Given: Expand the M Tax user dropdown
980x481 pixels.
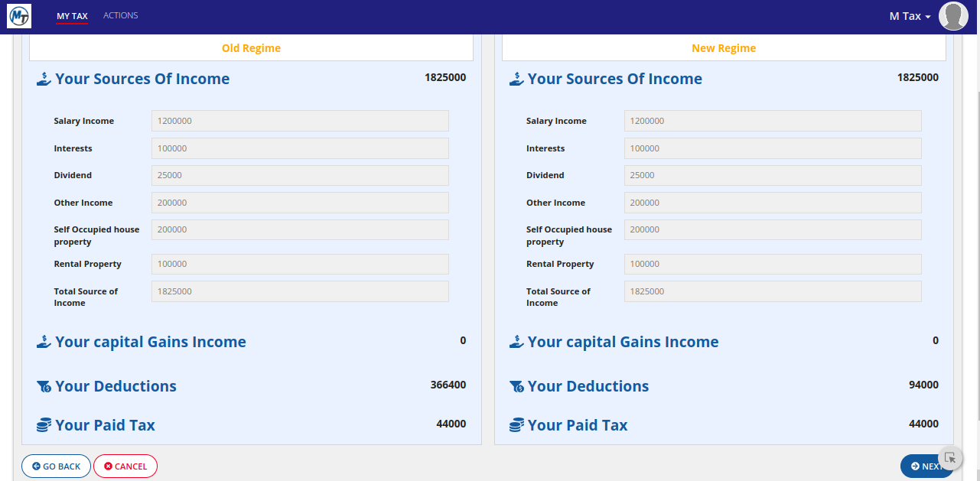Looking at the screenshot, I should 910,16.
